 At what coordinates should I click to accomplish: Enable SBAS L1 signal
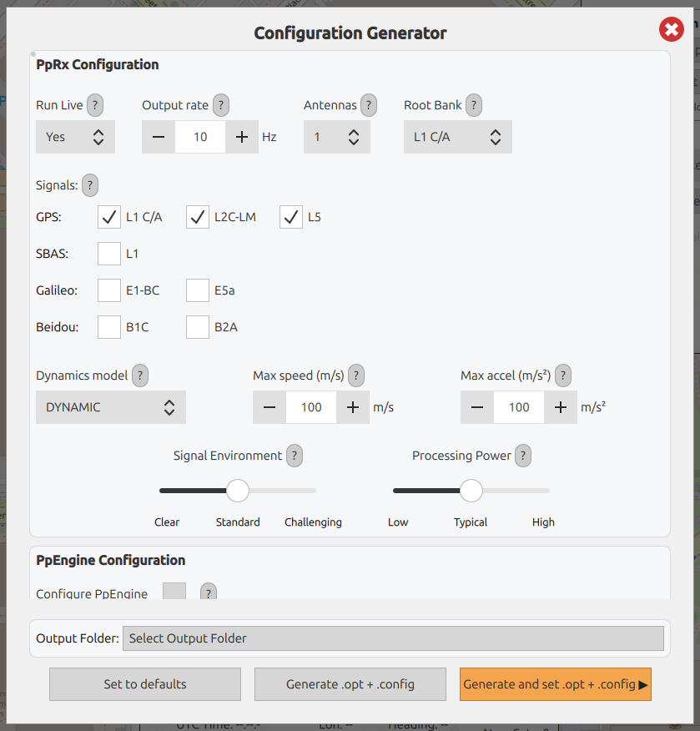click(109, 254)
